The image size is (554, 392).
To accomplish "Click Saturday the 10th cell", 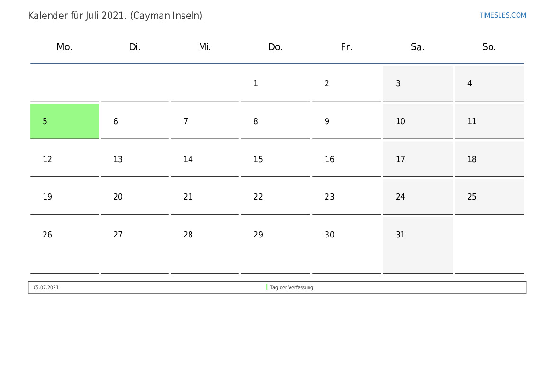I will tap(418, 121).
